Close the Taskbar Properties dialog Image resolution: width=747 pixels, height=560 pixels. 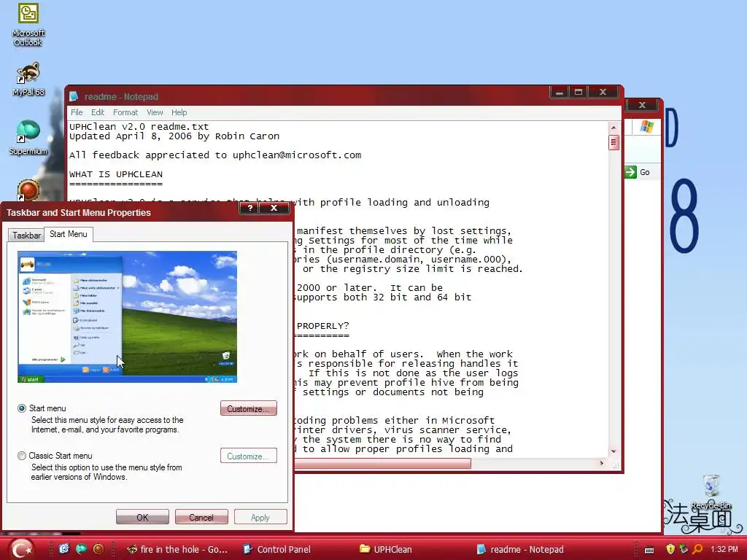[x=274, y=208]
